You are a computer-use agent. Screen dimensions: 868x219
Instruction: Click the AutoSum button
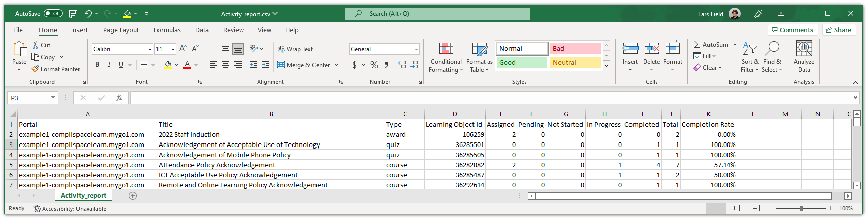click(x=711, y=44)
